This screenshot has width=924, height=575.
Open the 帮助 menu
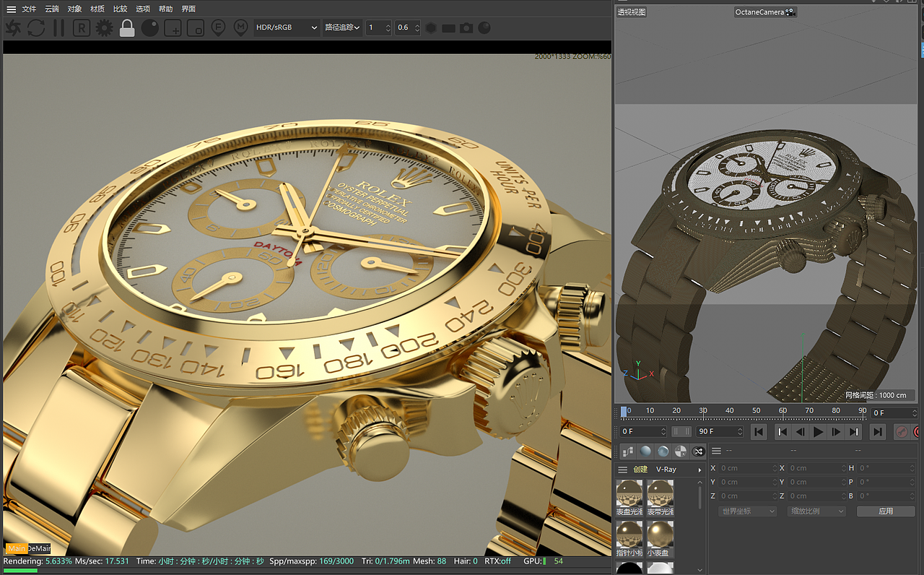165,9
